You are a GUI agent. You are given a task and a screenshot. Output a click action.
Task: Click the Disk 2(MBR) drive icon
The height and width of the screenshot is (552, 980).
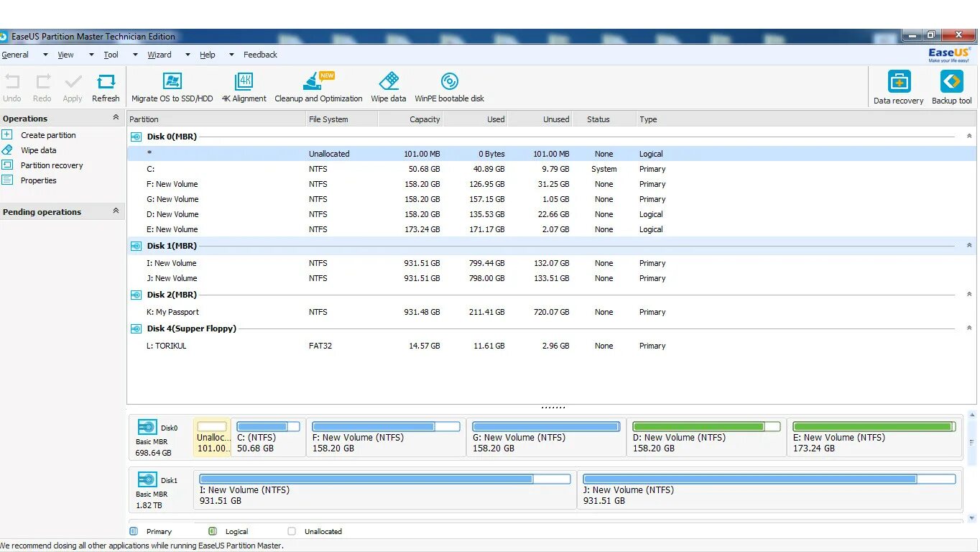coord(136,295)
